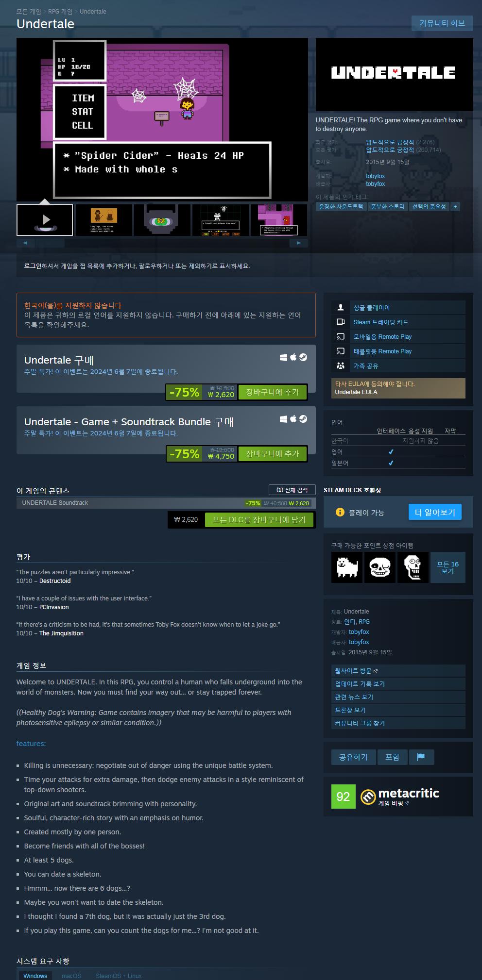Open the Sans skull point shop item

coord(380,567)
